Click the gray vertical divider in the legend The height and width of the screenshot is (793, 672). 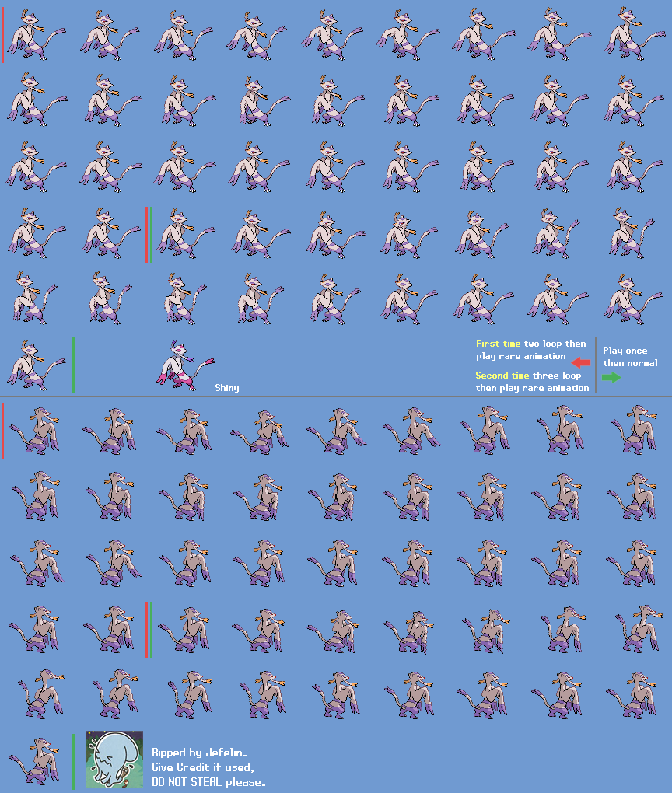pyautogui.click(x=597, y=365)
